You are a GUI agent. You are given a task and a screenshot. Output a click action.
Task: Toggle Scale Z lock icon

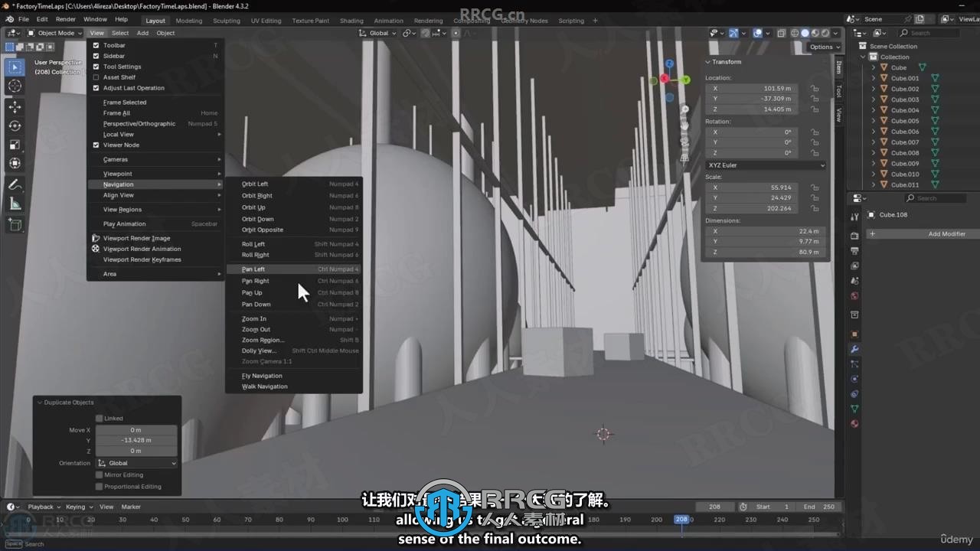[815, 208]
